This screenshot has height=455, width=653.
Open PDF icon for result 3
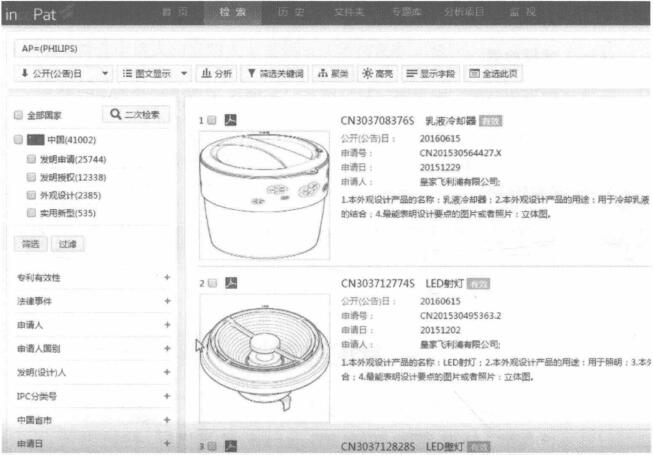click(x=231, y=446)
